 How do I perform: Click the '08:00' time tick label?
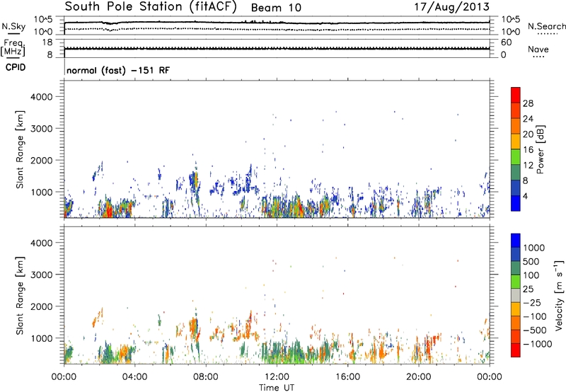click(206, 377)
